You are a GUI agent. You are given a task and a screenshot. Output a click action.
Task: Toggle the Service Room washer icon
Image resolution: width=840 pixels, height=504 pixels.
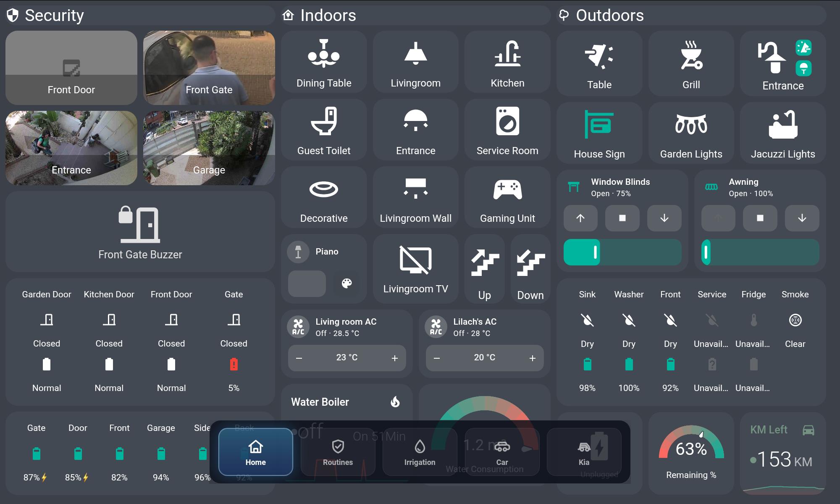coord(507,121)
